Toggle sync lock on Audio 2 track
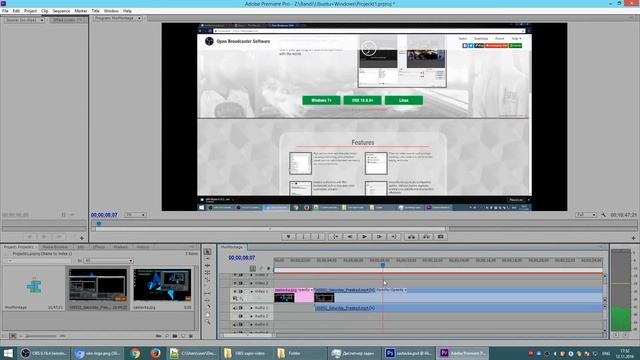 point(241,316)
